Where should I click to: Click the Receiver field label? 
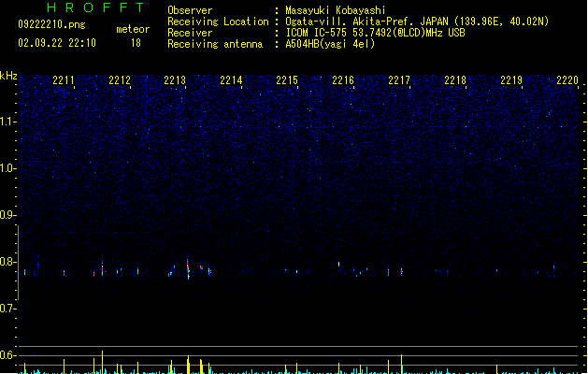pos(190,33)
